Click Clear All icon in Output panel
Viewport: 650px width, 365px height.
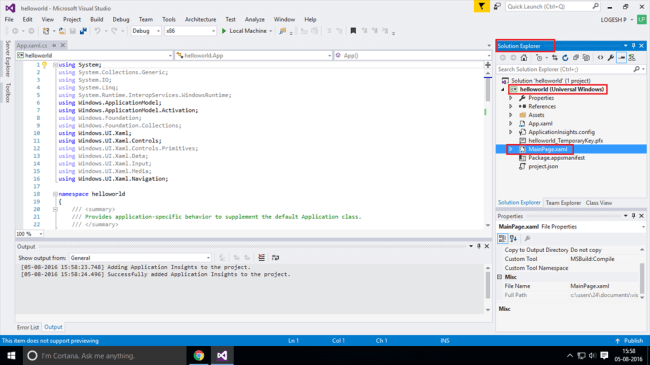(x=262, y=258)
